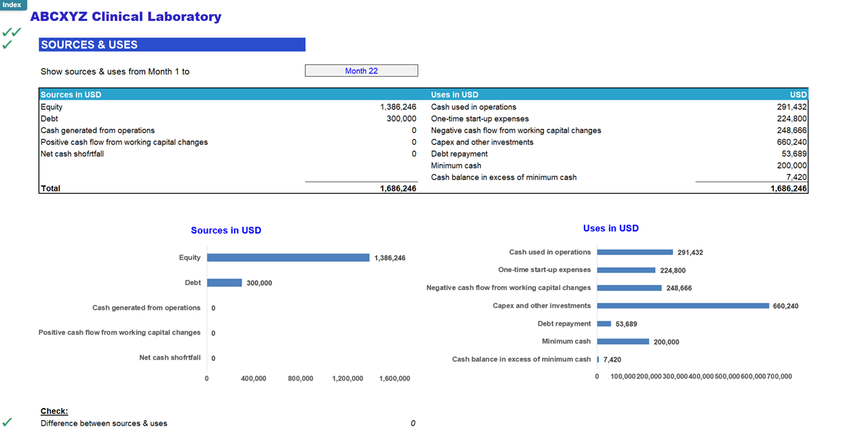868x434 pixels.
Task: Select 'Cash balance in excess of minimum cash' table label
Action: click(x=504, y=177)
